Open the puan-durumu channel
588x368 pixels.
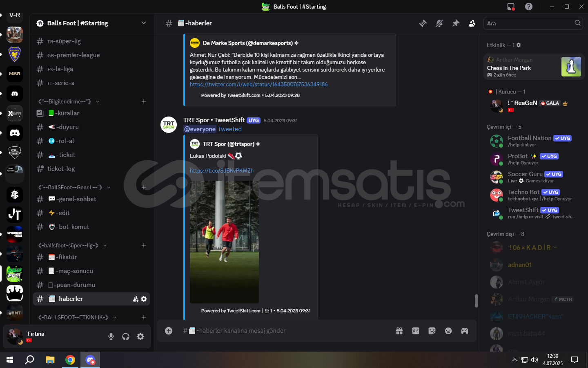click(91, 285)
